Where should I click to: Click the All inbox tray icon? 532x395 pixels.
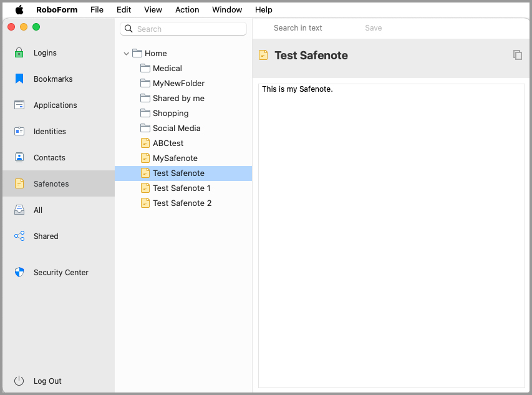tap(19, 210)
